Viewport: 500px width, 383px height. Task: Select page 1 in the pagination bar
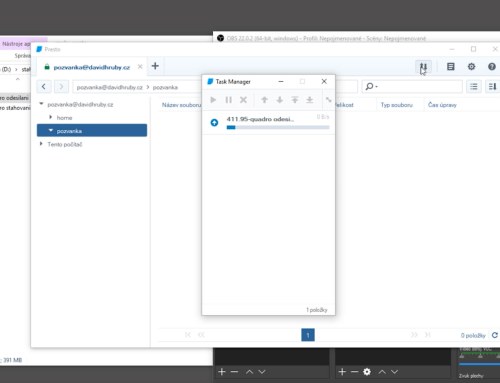click(308, 335)
